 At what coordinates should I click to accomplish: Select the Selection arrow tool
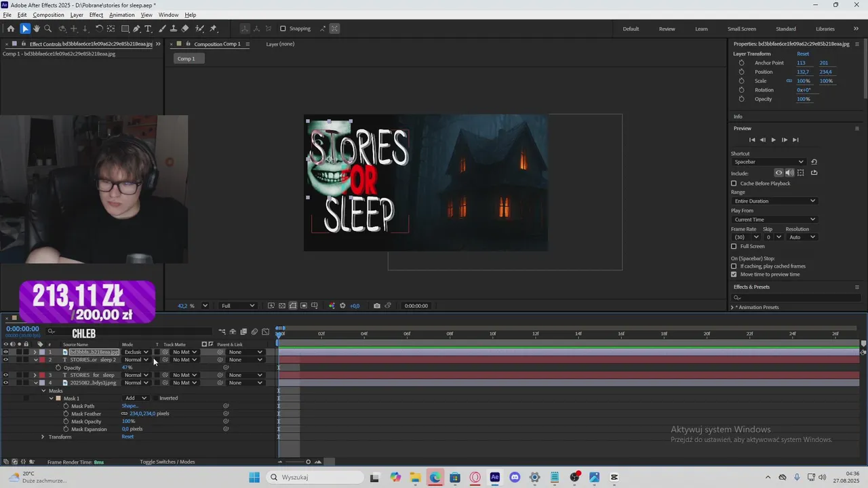tap(25, 28)
